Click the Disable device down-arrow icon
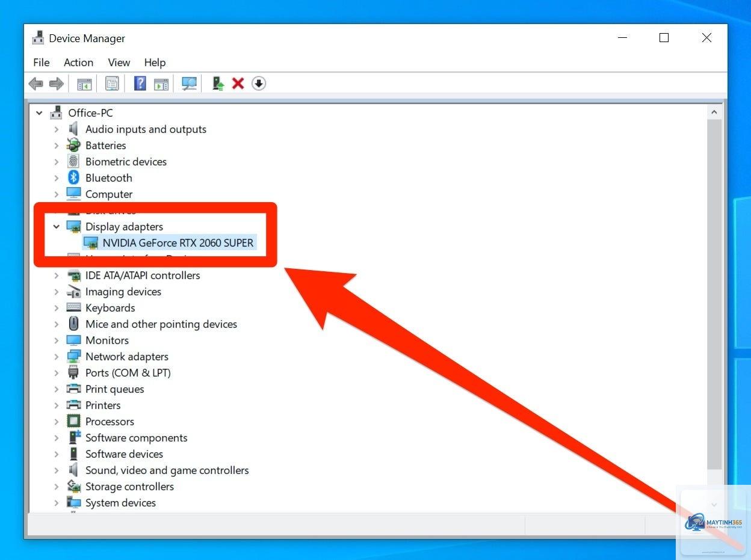751x560 pixels. click(x=259, y=84)
